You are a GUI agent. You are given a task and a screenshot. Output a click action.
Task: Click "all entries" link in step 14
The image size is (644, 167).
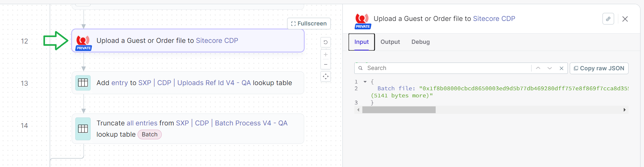(142, 123)
